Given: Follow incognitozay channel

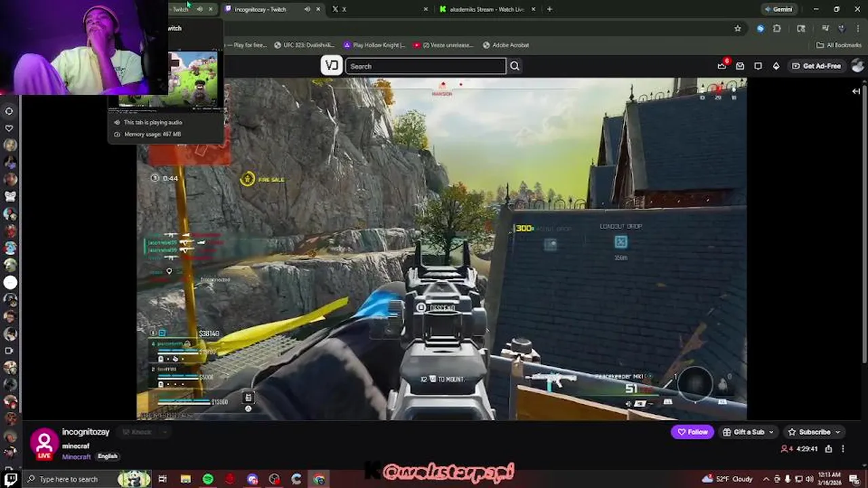Looking at the screenshot, I should point(692,432).
